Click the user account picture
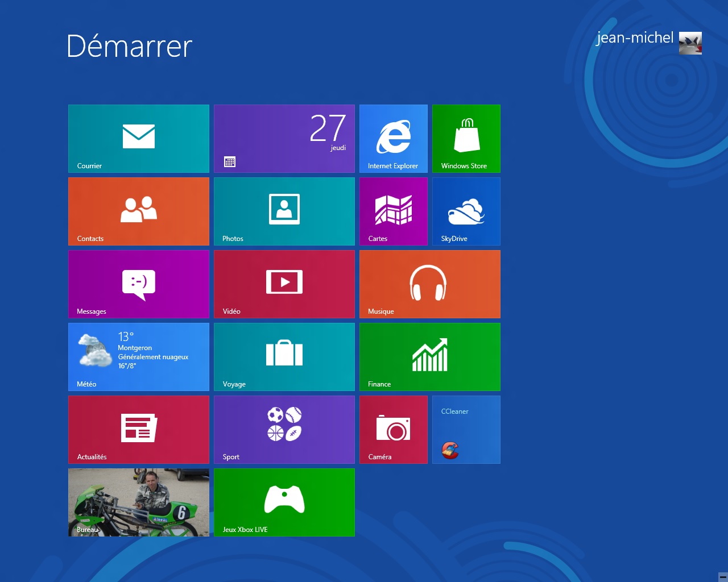This screenshot has width=728, height=582. [x=690, y=43]
